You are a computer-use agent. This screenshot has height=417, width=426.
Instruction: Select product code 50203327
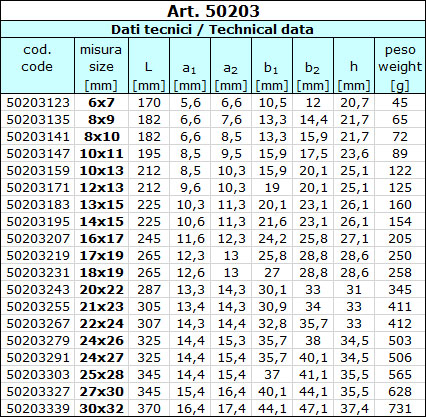tap(38, 391)
